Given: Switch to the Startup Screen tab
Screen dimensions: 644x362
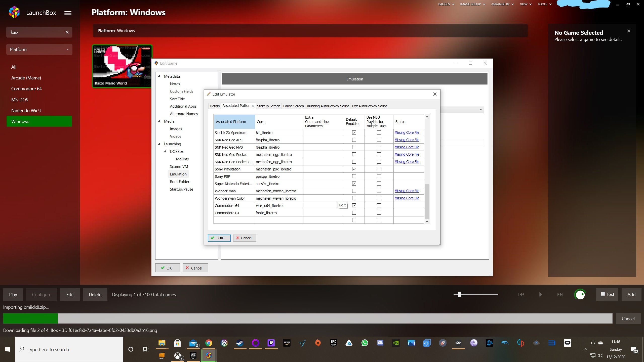Looking at the screenshot, I should point(268,106).
